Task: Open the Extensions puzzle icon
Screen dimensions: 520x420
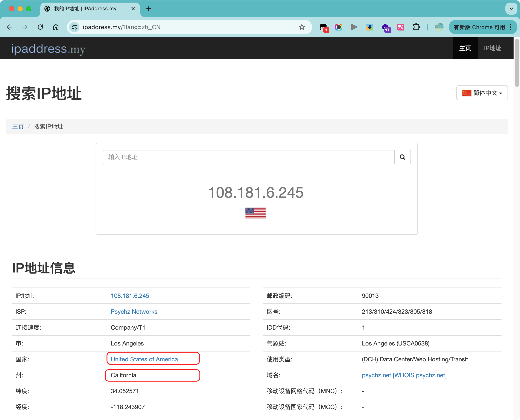Action: coord(416,27)
